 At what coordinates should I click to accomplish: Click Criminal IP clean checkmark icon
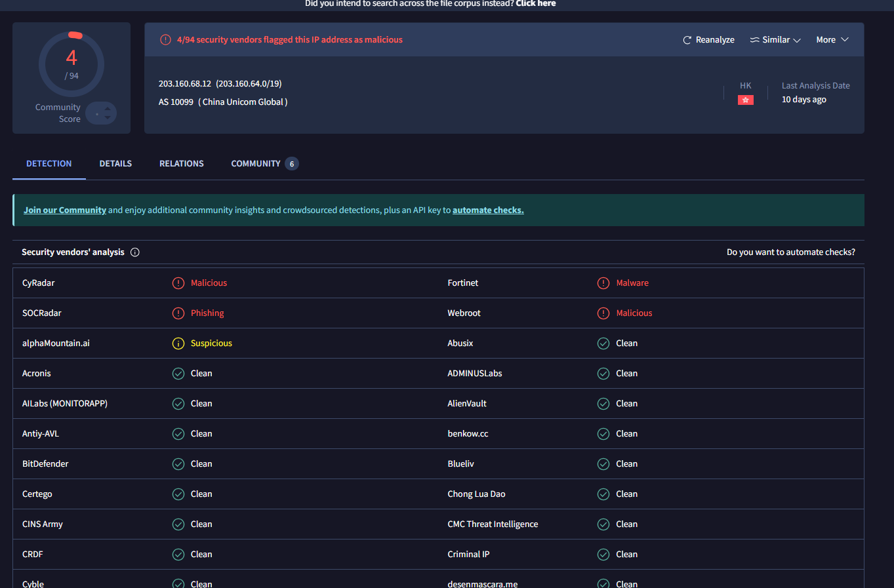[603, 555]
